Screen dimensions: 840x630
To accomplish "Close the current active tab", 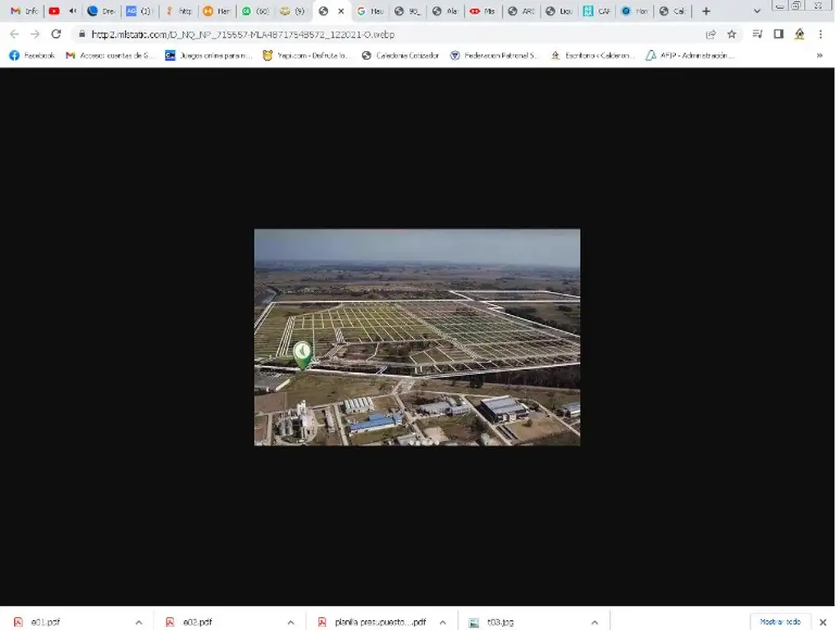I will click(x=341, y=11).
